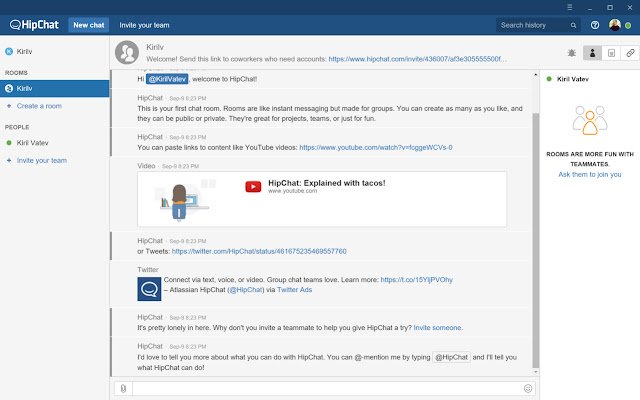The image size is (640, 400).
Task: Open Invite your team in header
Action: pos(144,25)
